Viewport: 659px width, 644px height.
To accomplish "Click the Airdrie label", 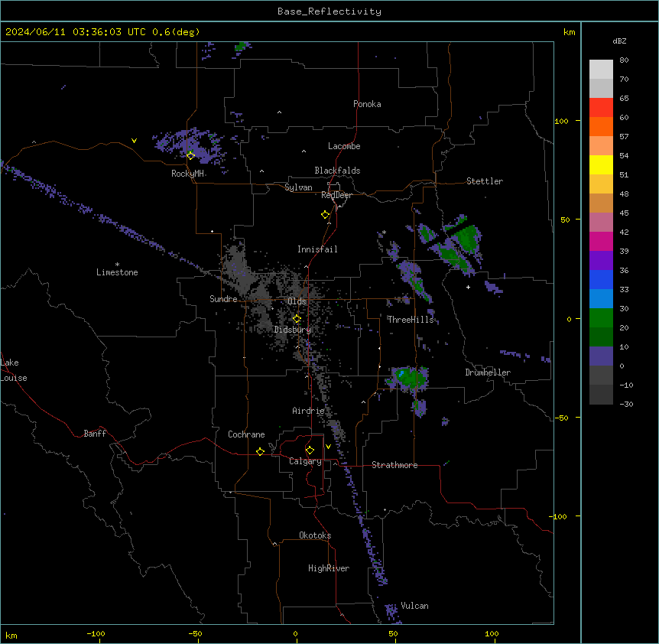I will click(x=308, y=411).
